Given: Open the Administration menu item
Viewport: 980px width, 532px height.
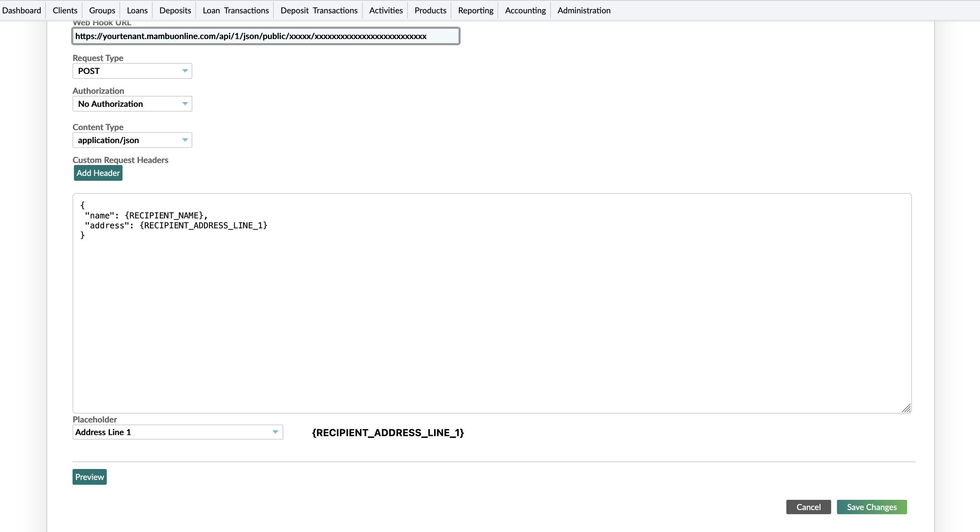Looking at the screenshot, I should 584,10.
